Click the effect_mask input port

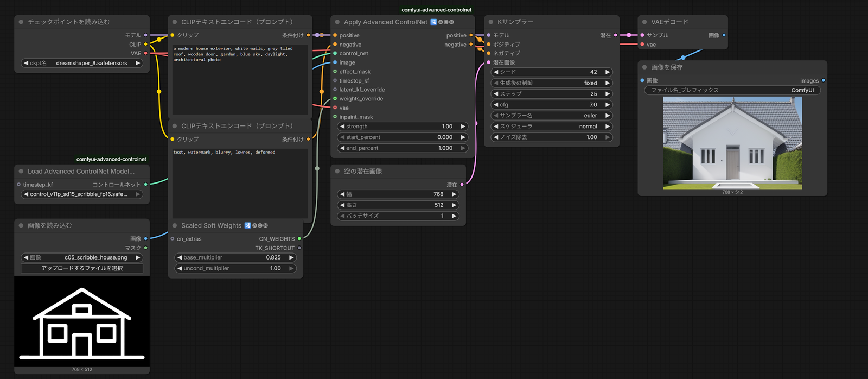[x=335, y=72]
